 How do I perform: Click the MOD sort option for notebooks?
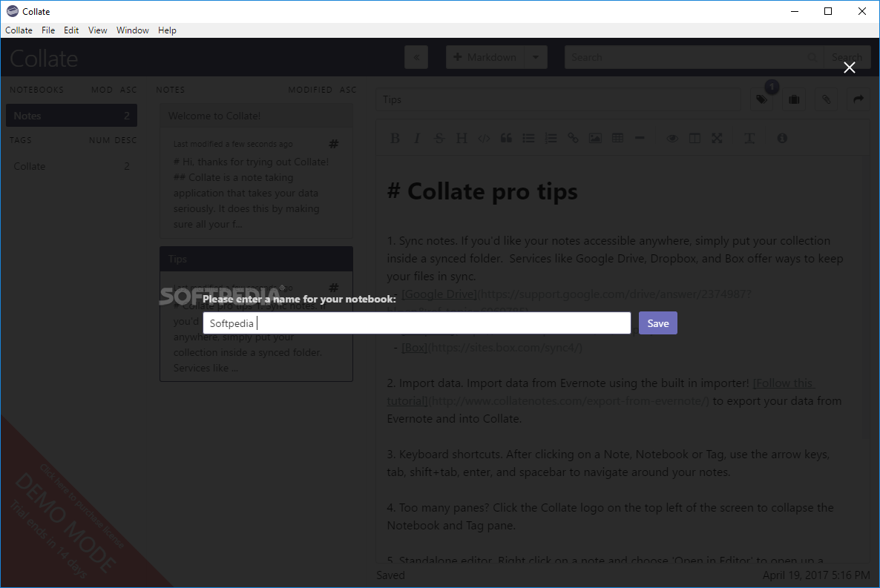[102, 90]
